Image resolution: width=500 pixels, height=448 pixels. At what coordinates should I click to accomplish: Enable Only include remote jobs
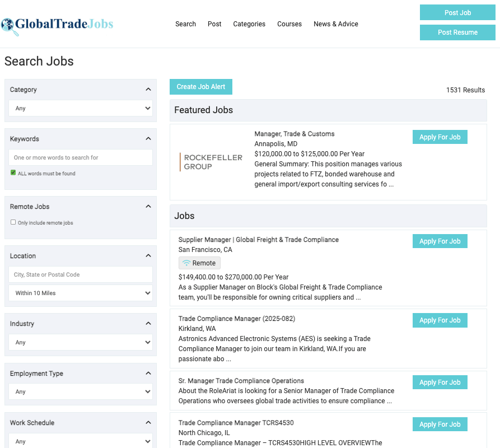[x=13, y=222]
